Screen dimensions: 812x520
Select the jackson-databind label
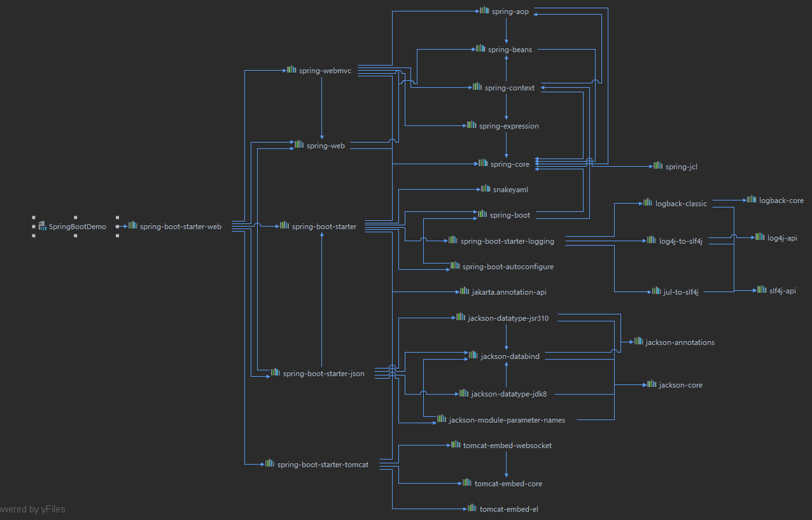510,356
